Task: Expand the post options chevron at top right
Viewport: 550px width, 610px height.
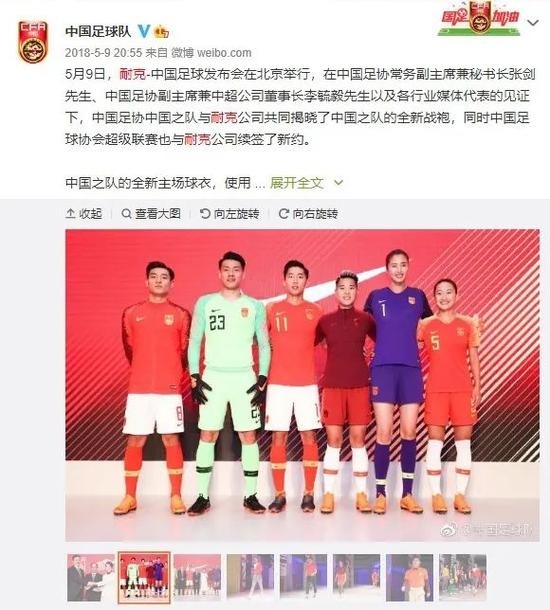Action: (532, 23)
